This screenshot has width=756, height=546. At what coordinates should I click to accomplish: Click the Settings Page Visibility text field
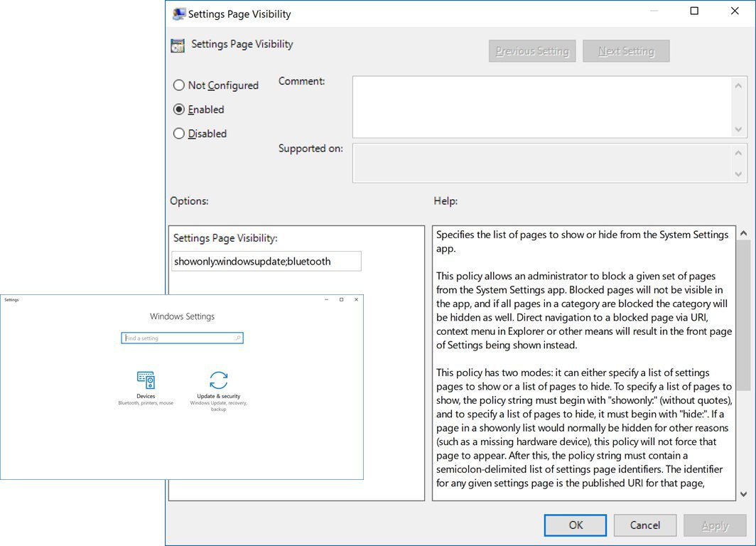coord(266,262)
